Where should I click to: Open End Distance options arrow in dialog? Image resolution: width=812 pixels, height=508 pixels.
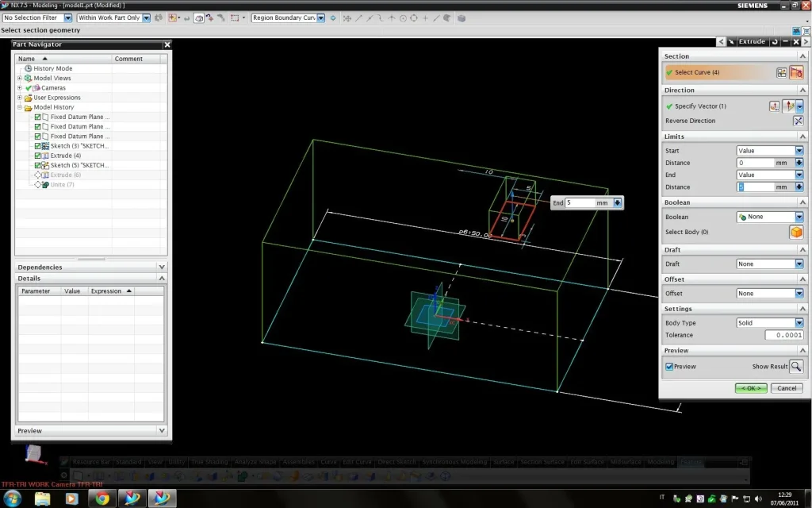[799, 187]
